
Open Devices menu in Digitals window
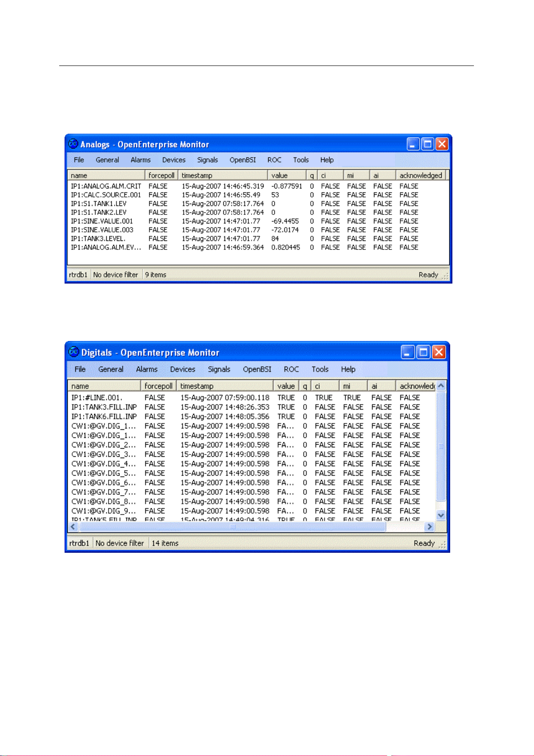182,369
